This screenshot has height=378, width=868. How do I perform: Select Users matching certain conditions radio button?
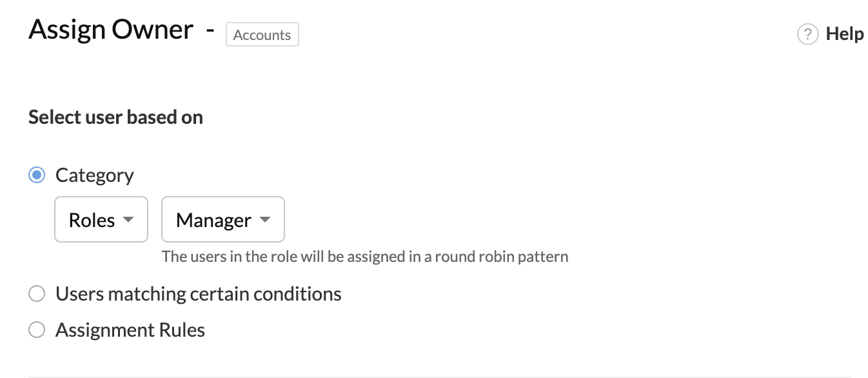coord(37,294)
